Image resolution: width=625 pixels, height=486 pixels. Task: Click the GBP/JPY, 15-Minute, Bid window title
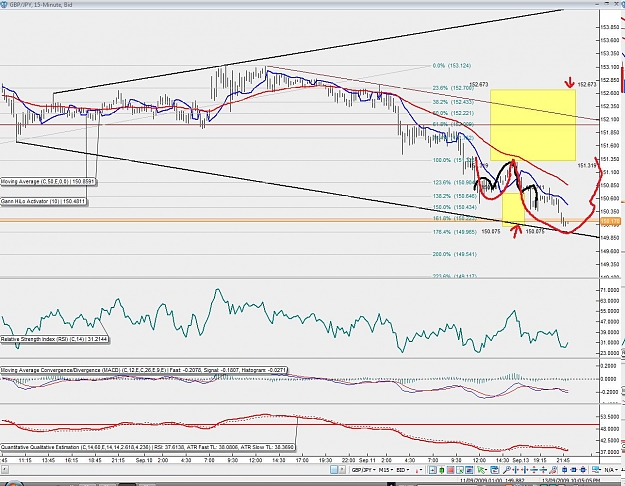pos(41,5)
